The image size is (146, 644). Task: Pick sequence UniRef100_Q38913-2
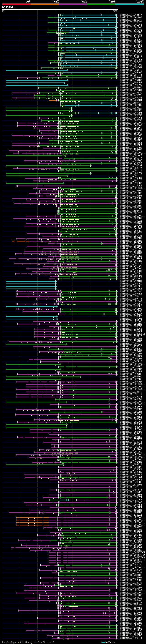point(132,334)
